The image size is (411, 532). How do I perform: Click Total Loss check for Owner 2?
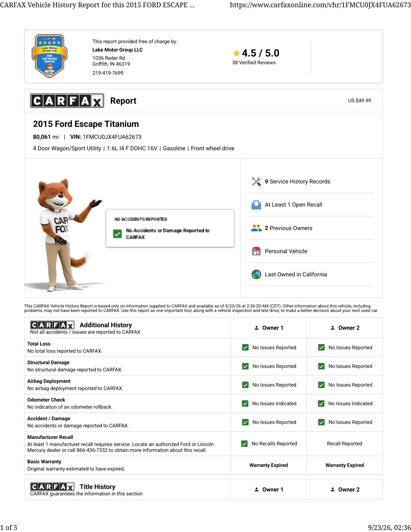point(321,348)
